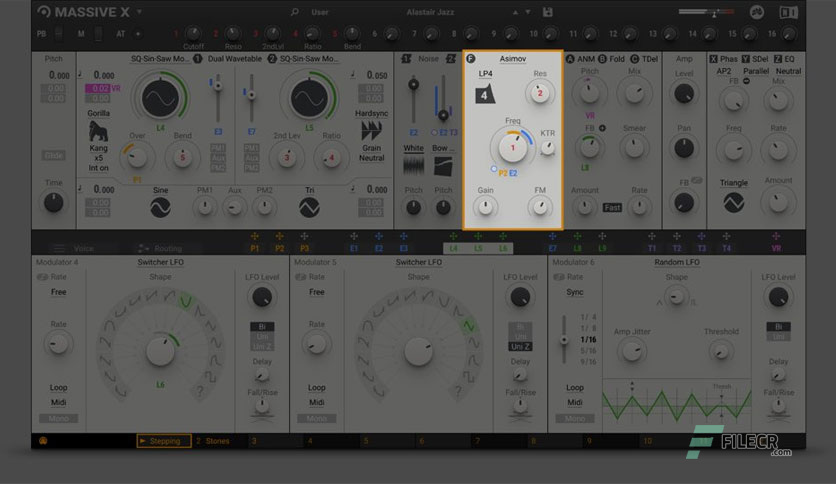Screen dimensions: 836x484
Task: Click macro knob 1 labeled Cutoff
Action: (x=194, y=34)
